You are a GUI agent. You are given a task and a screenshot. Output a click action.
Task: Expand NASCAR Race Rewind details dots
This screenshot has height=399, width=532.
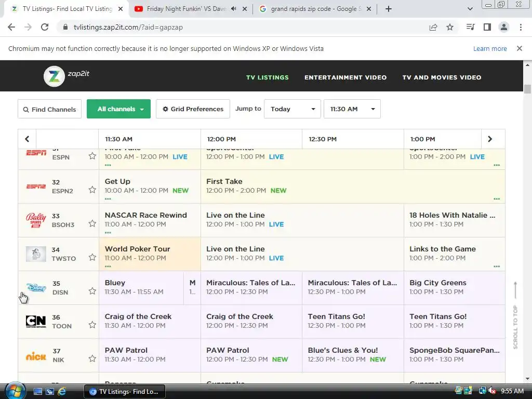pos(108,233)
